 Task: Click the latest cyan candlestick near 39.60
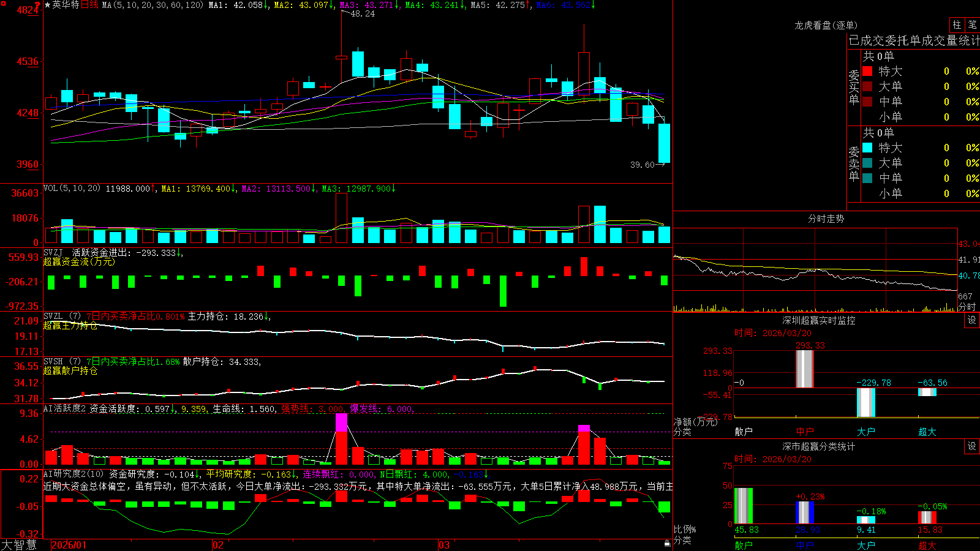[664, 143]
